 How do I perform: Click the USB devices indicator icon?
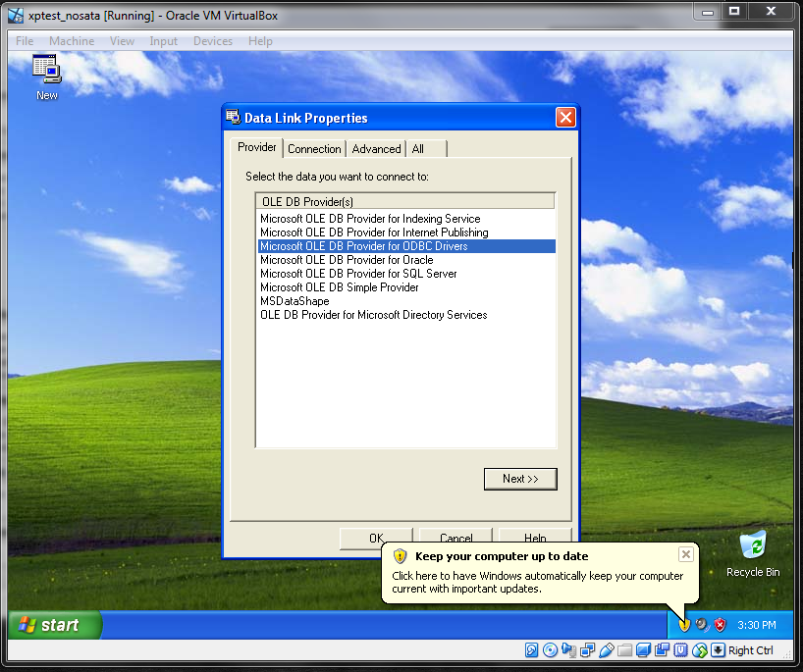(x=606, y=650)
